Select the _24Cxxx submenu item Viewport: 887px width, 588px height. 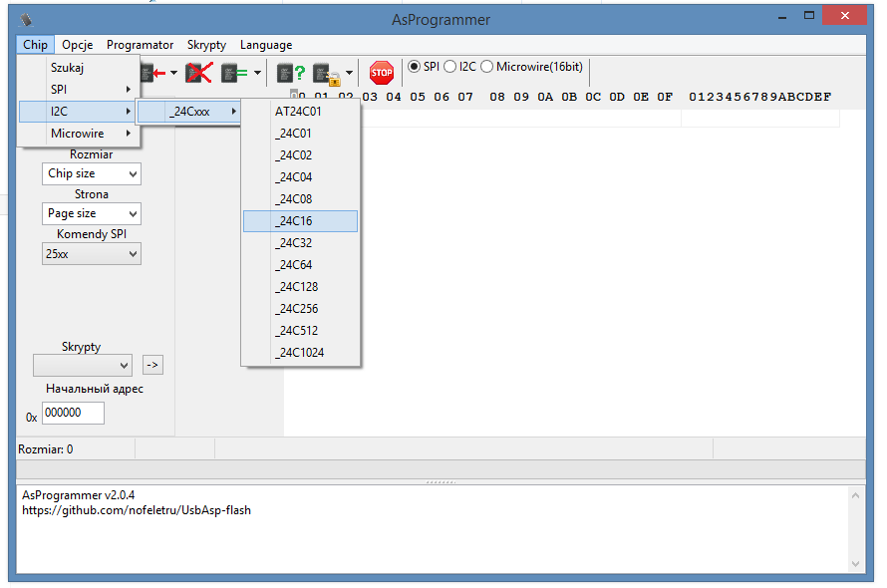pyautogui.click(x=189, y=112)
